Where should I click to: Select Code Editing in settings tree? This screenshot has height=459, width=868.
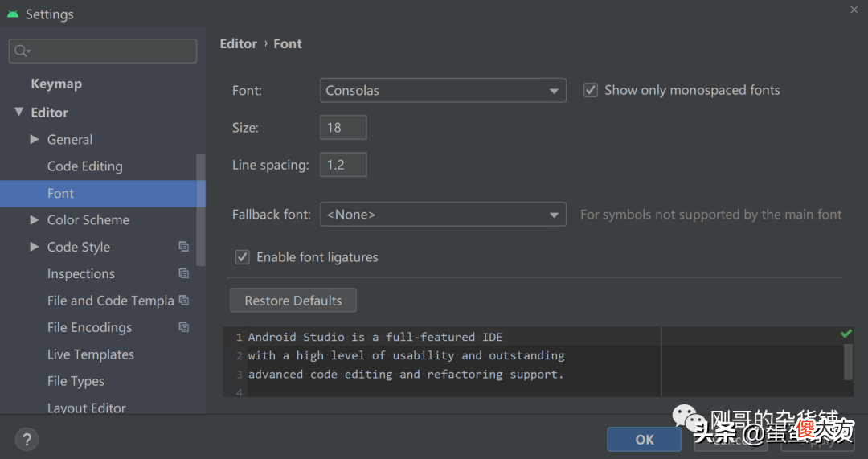coord(84,166)
